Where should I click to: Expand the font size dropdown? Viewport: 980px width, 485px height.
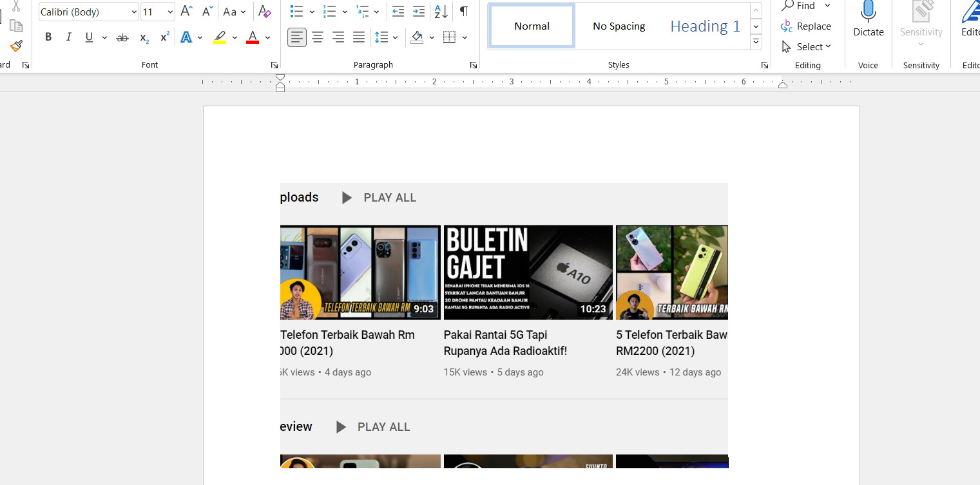coord(170,12)
